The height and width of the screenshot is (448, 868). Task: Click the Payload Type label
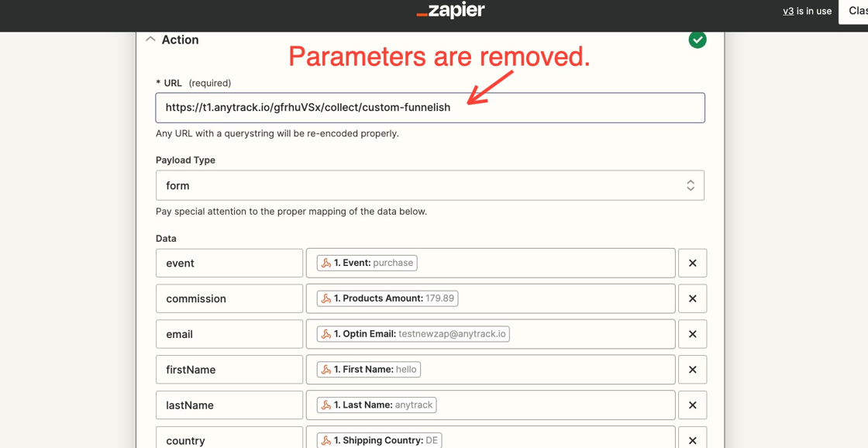[185, 160]
